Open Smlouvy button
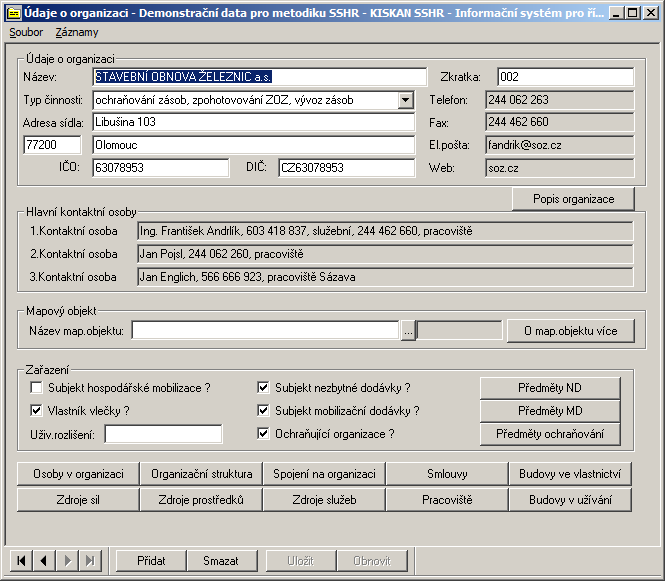Screen dimensions: 665x581 (447, 474)
